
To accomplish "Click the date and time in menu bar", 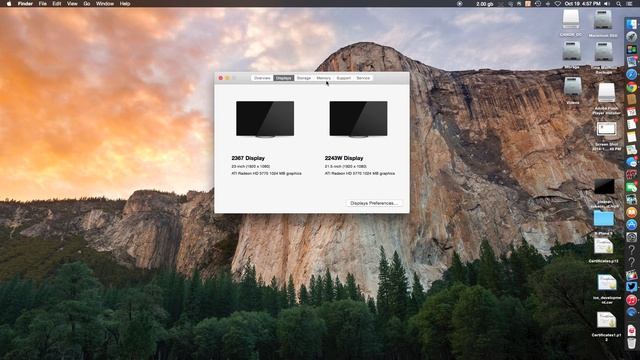I will point(582,4).
